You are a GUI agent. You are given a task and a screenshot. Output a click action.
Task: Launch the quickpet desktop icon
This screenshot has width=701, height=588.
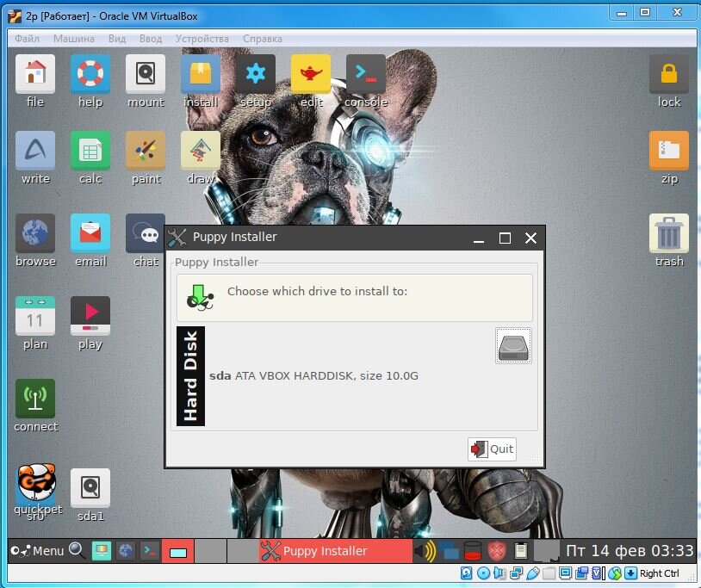[36, 483]
